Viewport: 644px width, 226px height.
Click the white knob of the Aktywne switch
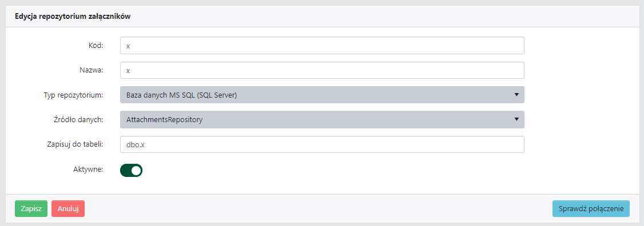click(136, 170)
